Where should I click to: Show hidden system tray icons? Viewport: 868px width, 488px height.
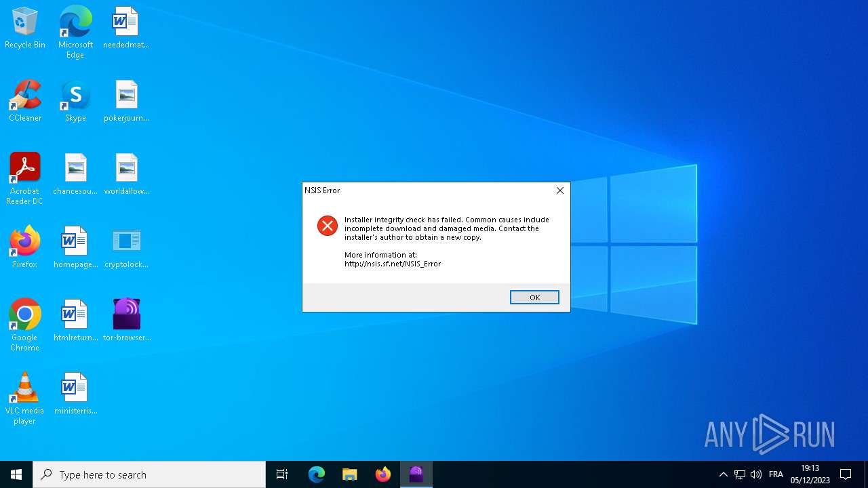tap(723, 474)
